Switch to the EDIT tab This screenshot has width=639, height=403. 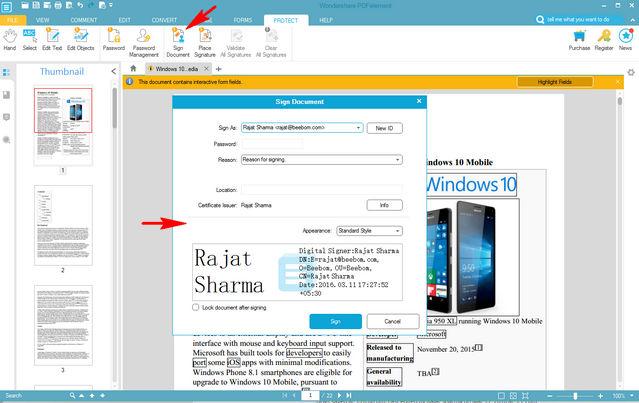point(124,20)
